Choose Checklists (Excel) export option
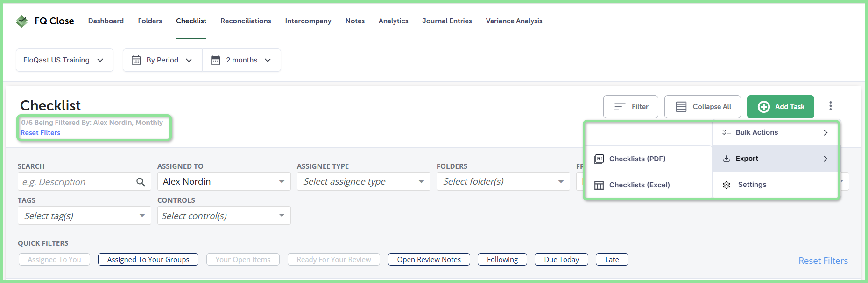The image size is (868, 283). point(649,185)
